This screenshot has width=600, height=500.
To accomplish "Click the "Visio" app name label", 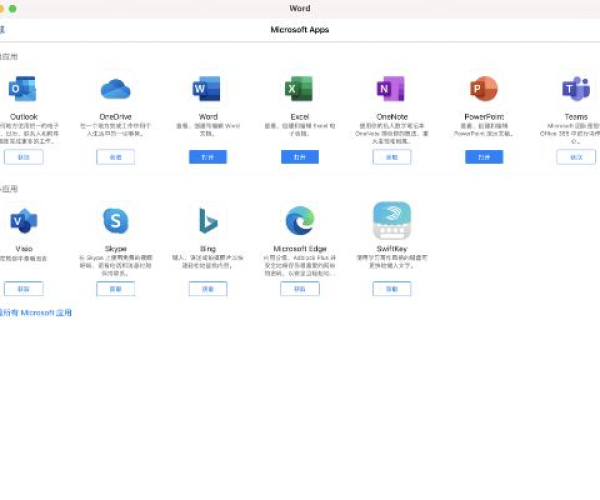I will (24, 249).
